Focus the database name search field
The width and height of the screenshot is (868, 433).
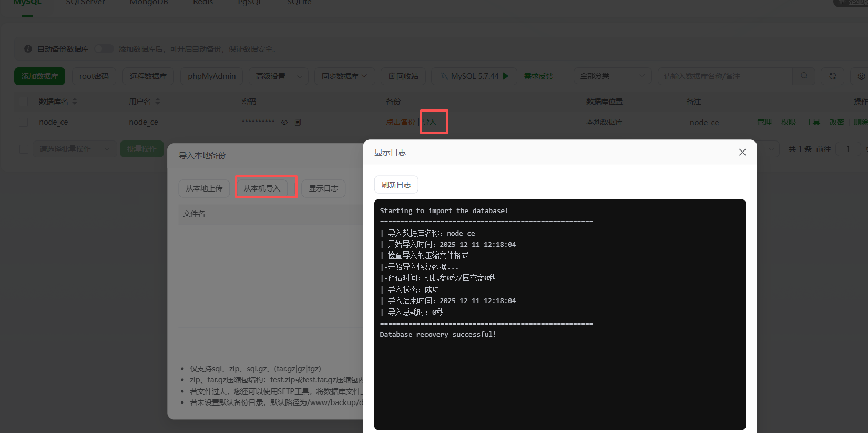(725, 76)
